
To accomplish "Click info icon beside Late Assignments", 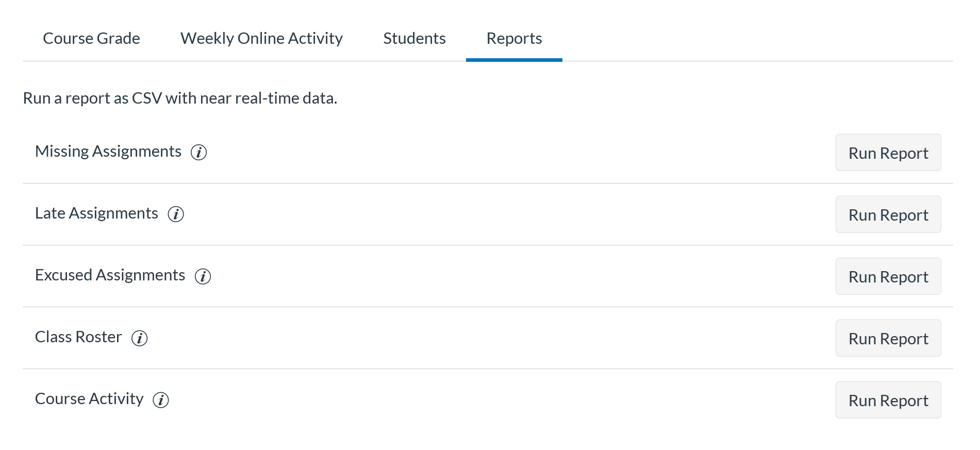I will coord(176,214).
